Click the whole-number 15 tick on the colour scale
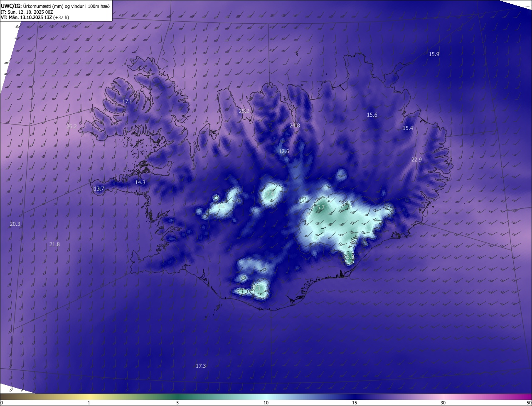Screen dimensions: 532x406 (355, 403)
